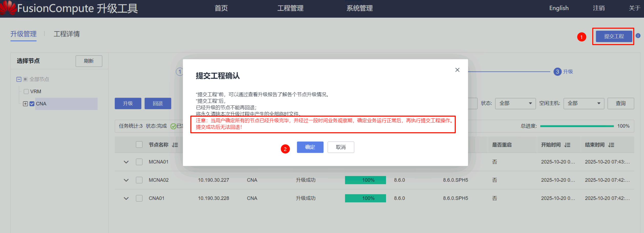Sort by 节点名称 column icon
This screenshot has width=644, height=233.
click(175, 145)
